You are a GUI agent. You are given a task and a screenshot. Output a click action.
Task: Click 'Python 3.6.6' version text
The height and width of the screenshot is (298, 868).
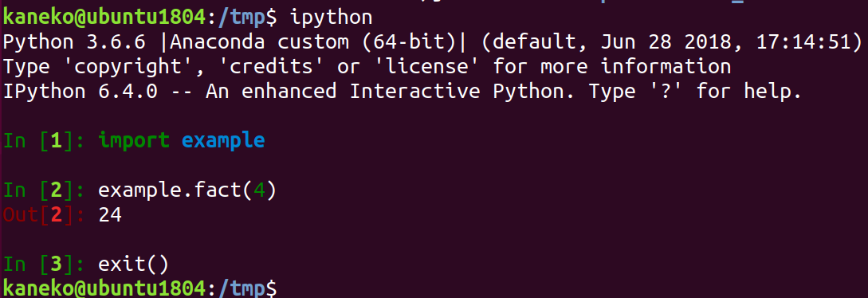point(74,42)
